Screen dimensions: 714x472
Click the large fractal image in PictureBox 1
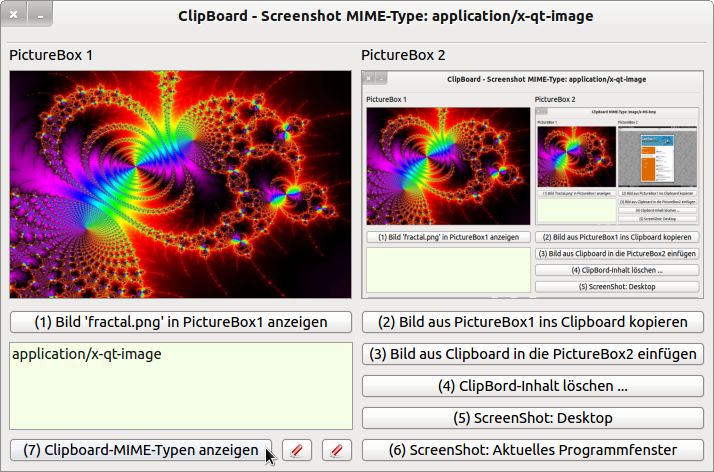181,184
